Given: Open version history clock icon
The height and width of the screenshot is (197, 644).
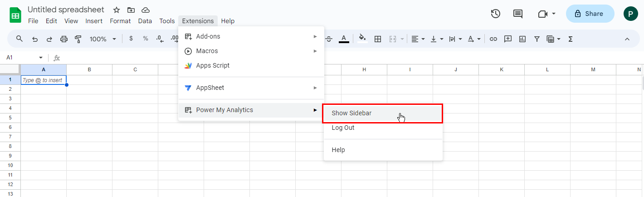Looking at the screenshot, I should (496, 14).
